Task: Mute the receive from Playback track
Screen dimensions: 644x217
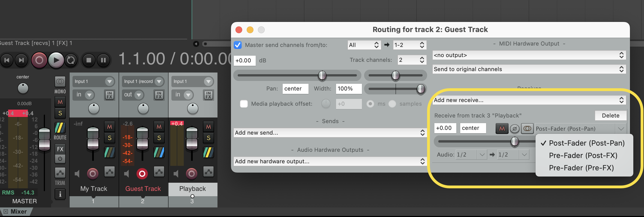Action: point(502,129)
